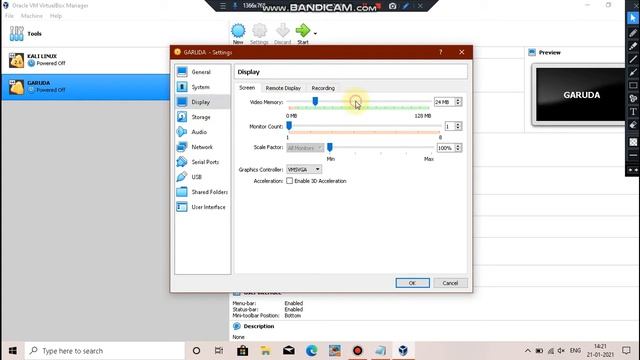Close the GARUDA Settings dialog
Image resolution: width=640 pixels, height=360 pixels.
coord(462,52)
